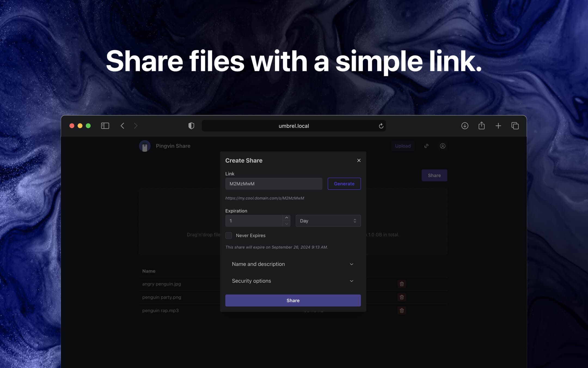Open the Day expiration unit dropdown
The width and height of the screenshot is (588, 368).
point(328,221)
